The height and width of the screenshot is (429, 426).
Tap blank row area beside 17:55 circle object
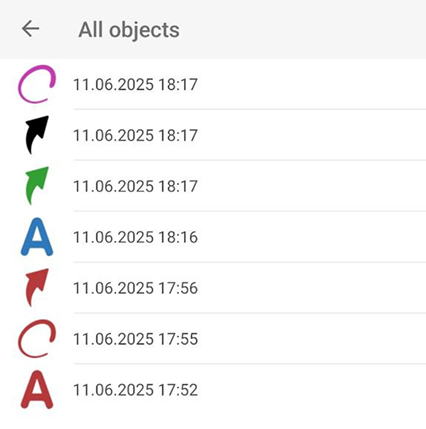click(310, 339)
